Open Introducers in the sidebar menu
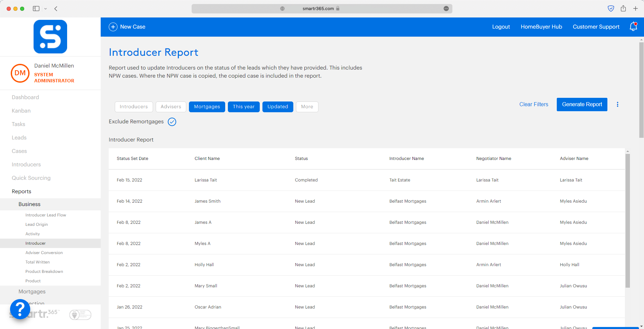This screenshot has height=329, width=644. point(26,165)
